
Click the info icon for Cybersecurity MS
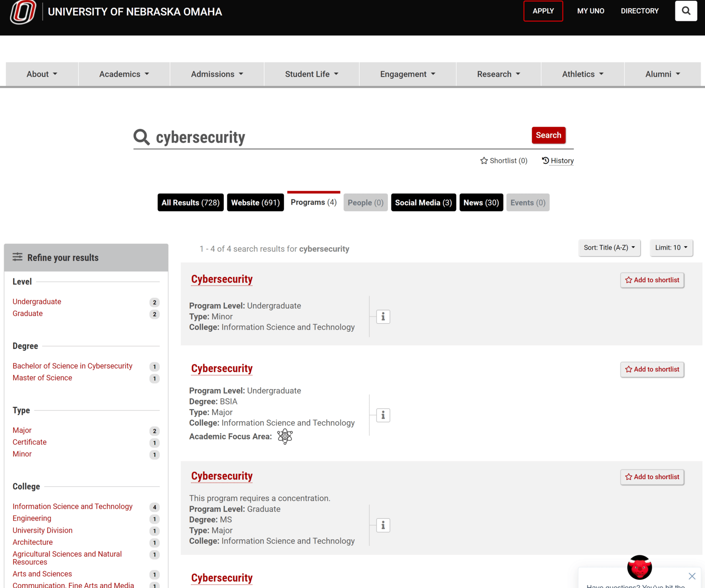(x=383, y=525)
